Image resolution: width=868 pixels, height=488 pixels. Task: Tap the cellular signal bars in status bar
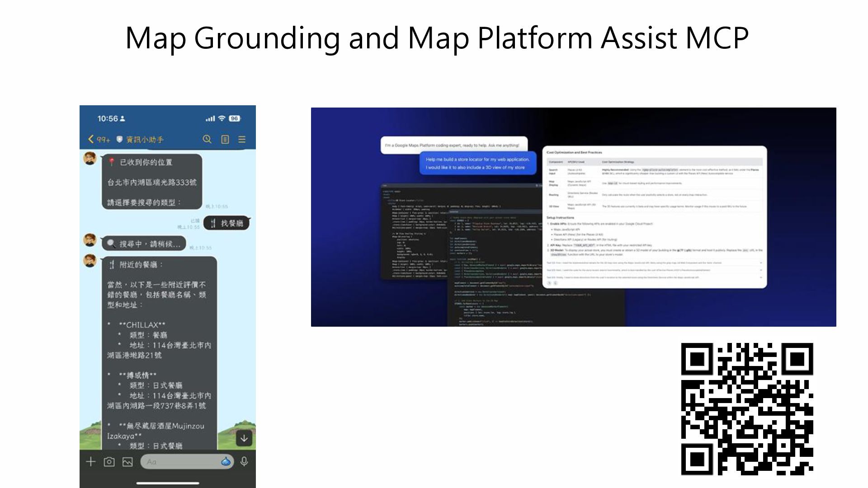[x=210, y=119]
